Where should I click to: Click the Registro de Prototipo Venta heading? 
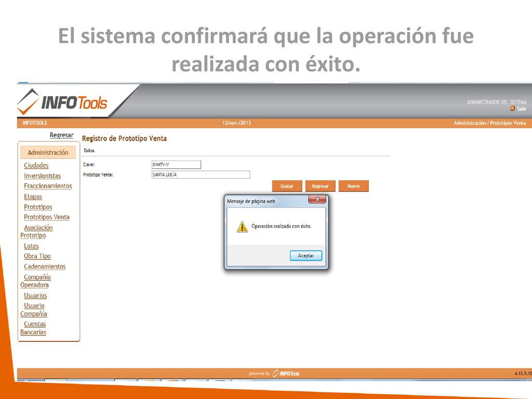point(124,138)
